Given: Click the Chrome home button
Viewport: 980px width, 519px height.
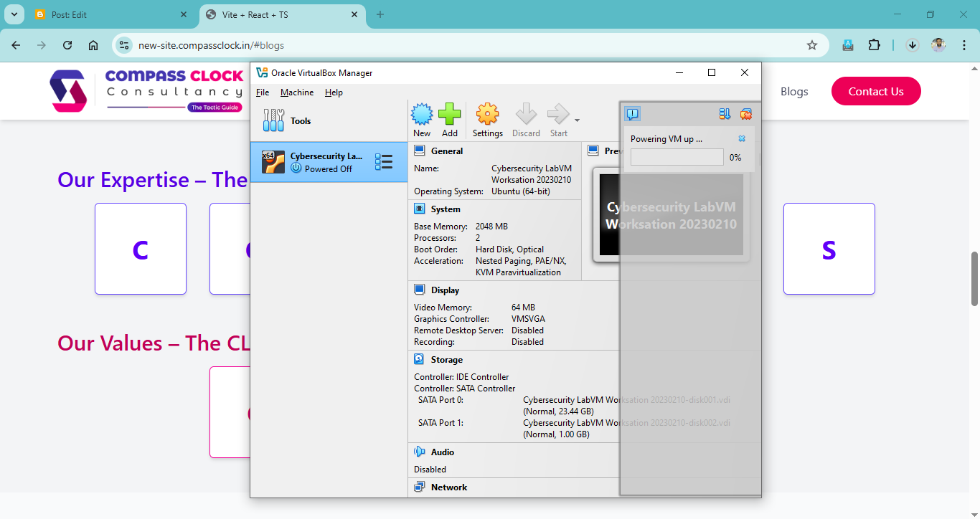Looking at the screenshot, I should point(93,45).
